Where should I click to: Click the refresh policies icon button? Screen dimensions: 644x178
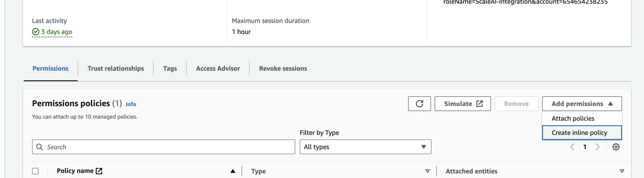(419, 104)
